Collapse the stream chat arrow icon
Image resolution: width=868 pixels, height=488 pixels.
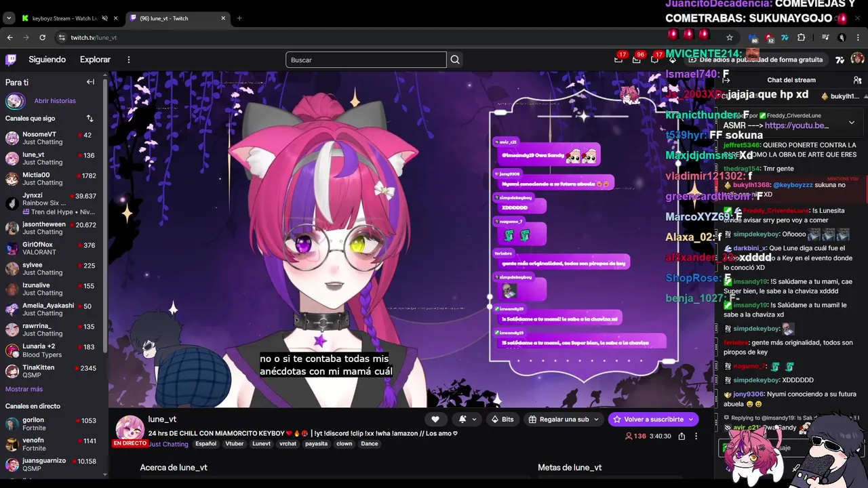726,80
